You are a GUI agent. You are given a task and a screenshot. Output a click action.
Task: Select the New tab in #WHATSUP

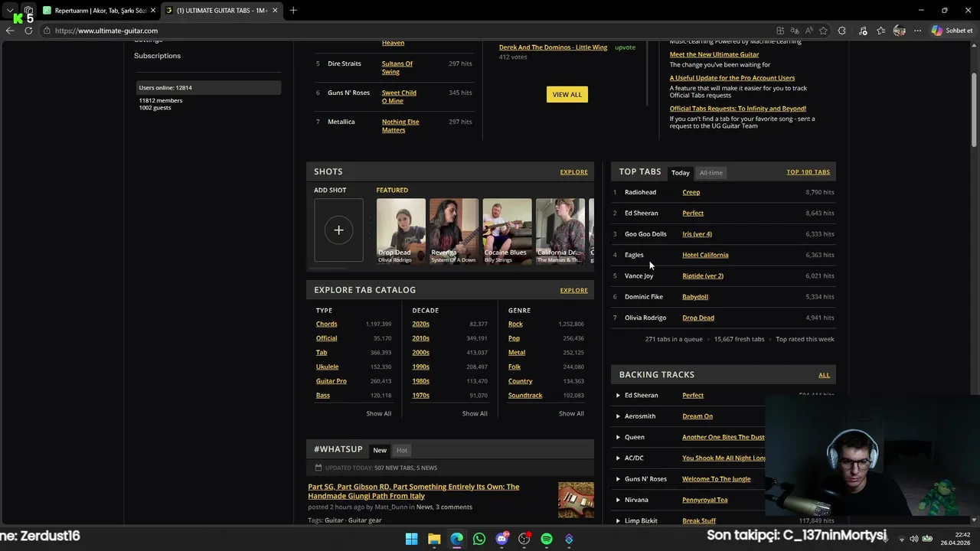coord(380,450)
